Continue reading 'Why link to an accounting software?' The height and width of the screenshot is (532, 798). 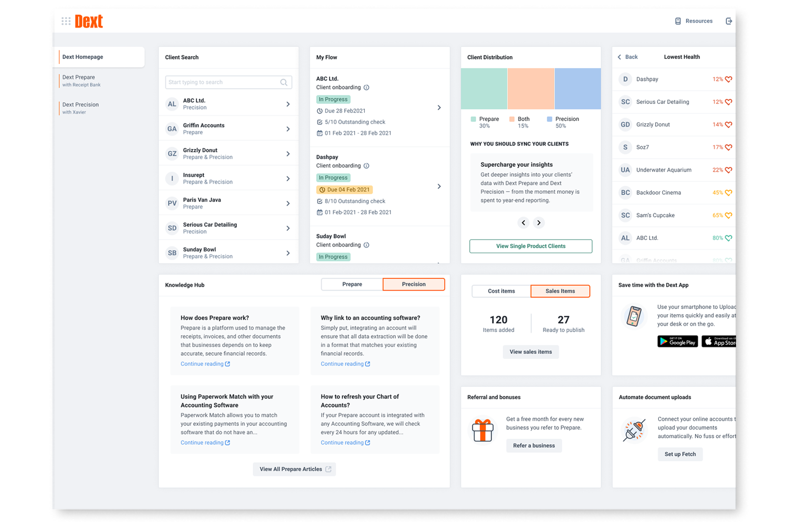tap(345, 364)
